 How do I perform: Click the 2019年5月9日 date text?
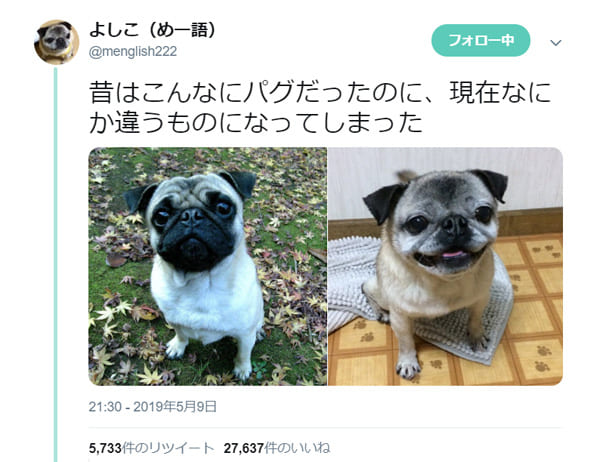tap(175, 406)
